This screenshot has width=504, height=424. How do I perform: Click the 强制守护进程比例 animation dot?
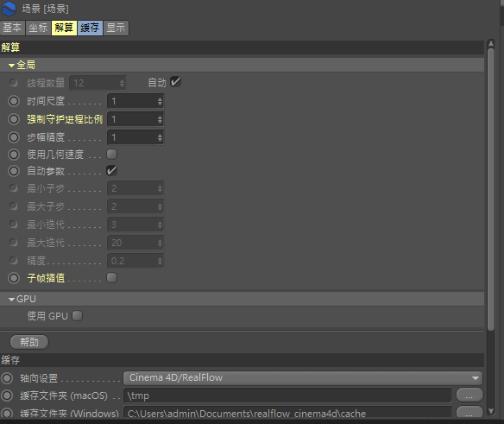point(14,119)
